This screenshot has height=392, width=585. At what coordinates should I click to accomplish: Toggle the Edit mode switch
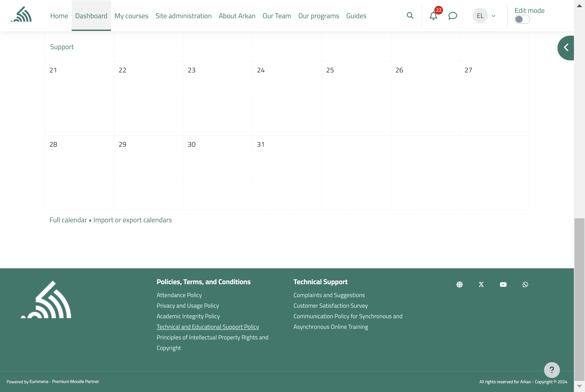(x=522, y=19)
